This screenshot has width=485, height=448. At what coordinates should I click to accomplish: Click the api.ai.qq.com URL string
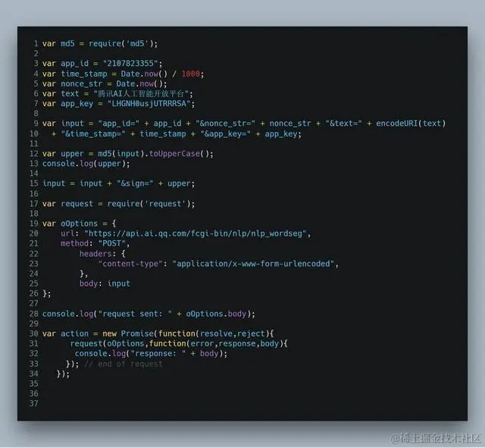(x=196, y=233)
